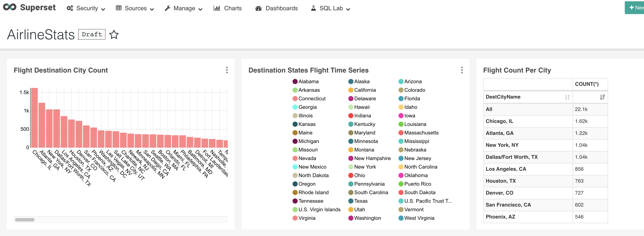
Task: Select the Chicago, IL table row
Action: pos(545,121)
